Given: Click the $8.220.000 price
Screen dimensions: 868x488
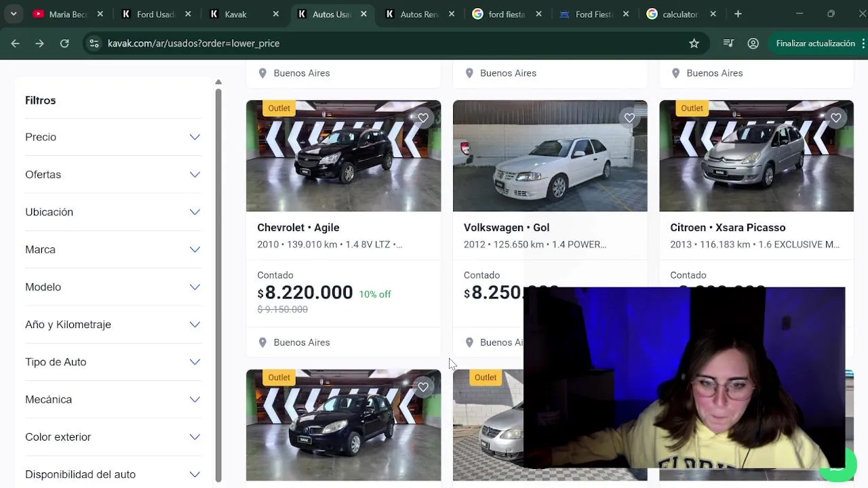Looking at the screenshot, I should (305, 292).
